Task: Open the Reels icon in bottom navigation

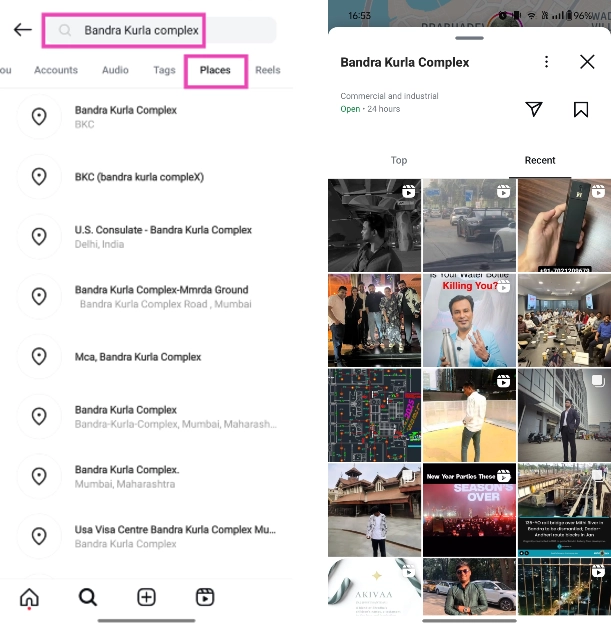Action: coord(205,597)
